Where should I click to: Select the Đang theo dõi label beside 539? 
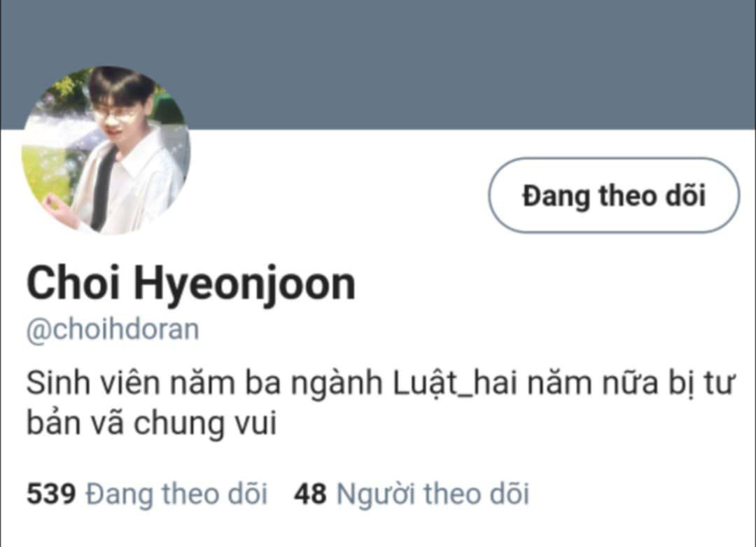(x=176, y=494)
